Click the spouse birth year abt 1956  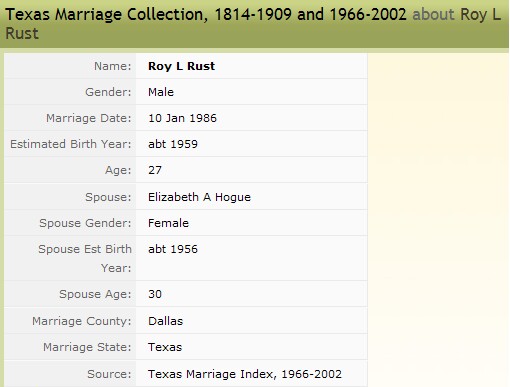click(x=173, y=249)
